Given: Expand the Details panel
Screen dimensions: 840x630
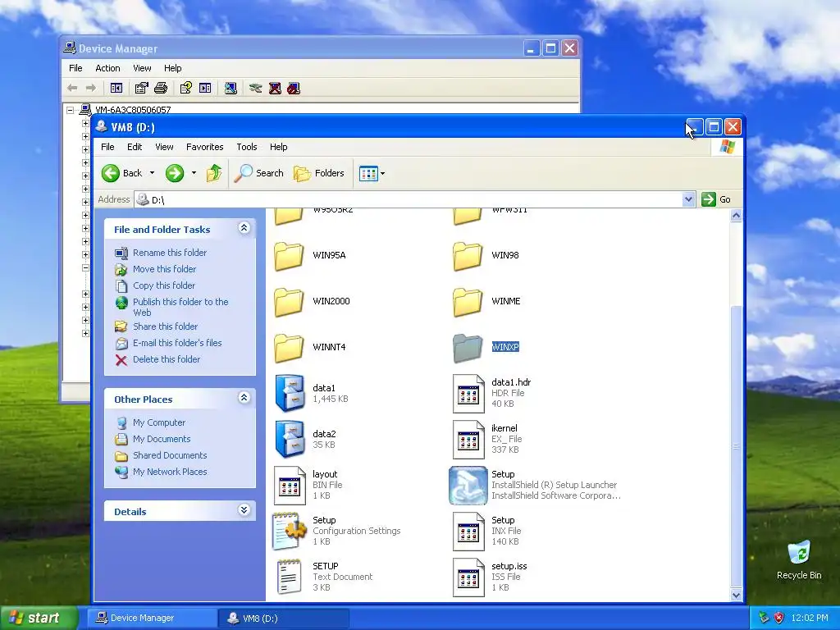Looking at the screenshot, I should click(x=244, y=510).
